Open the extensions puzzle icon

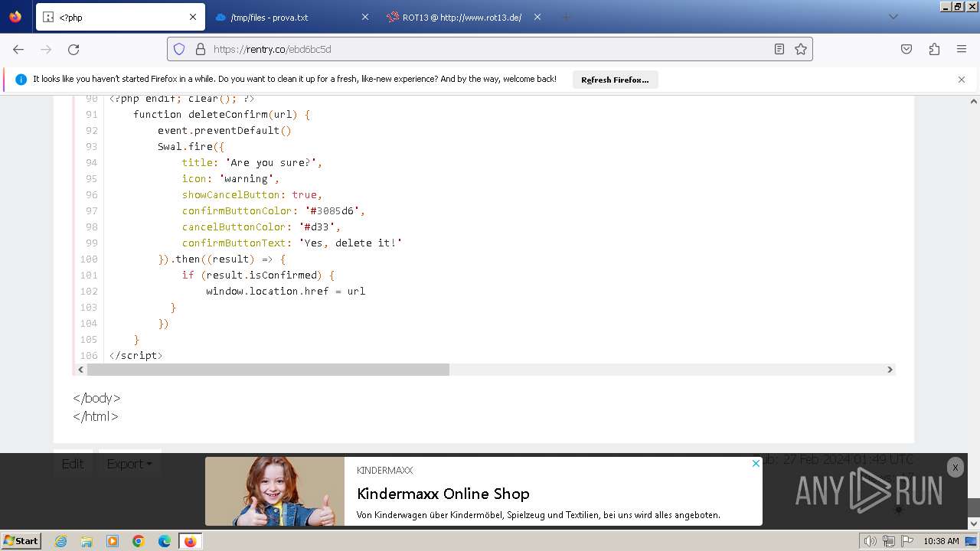click(934, 49)
